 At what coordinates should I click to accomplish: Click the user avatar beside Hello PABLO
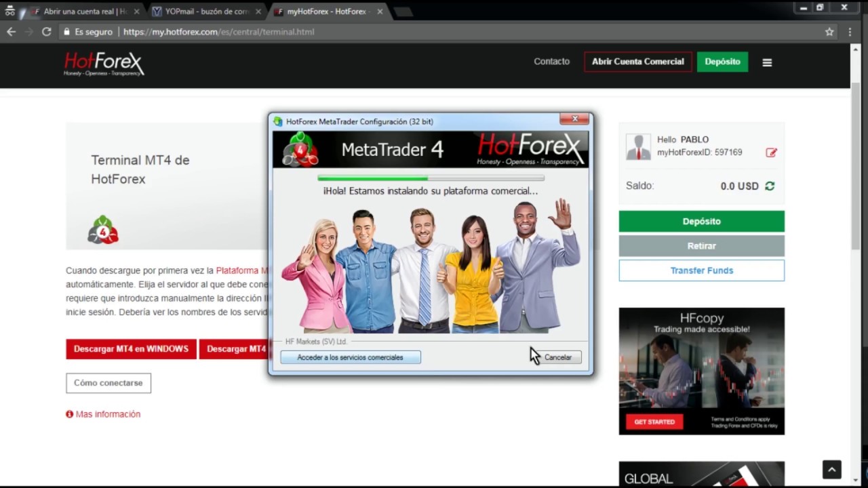click(x=638, y=146)
